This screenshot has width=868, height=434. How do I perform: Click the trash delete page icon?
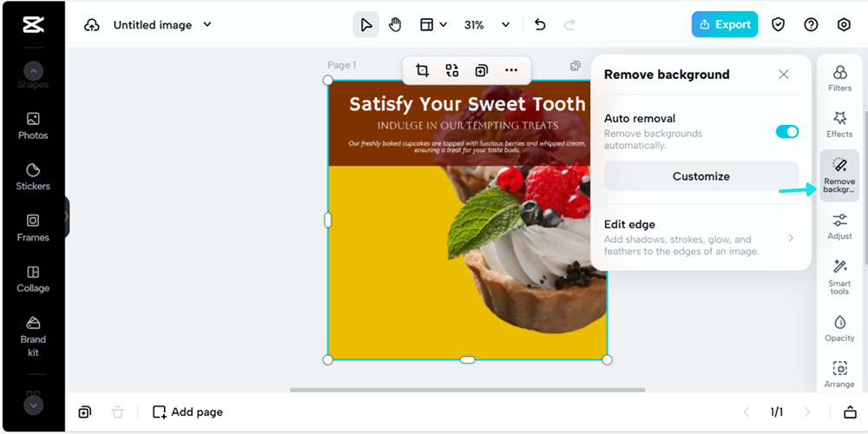[x=117, y=411]
